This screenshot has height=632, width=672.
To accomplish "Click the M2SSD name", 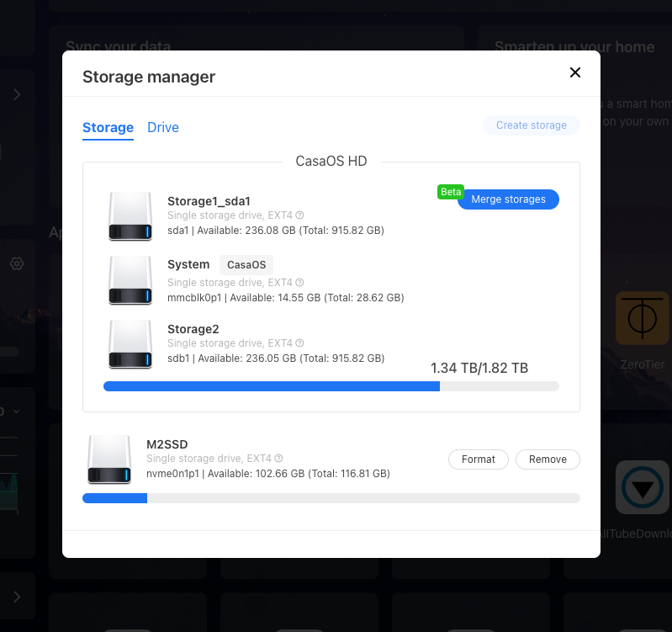I will [167, 444].
